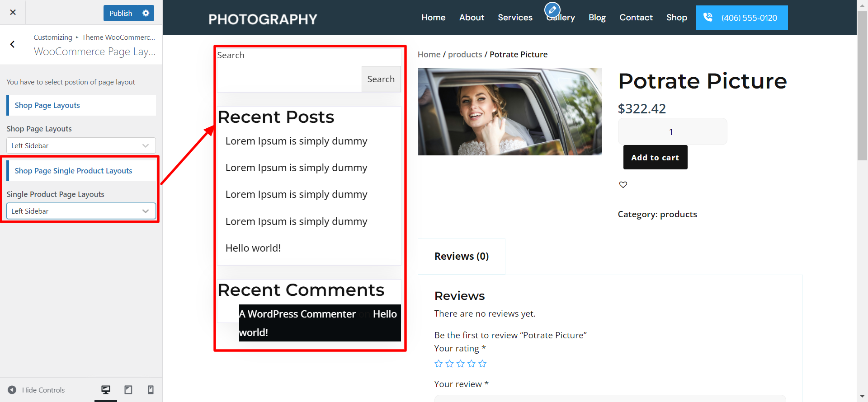Click the Potrate Picture product image

click(x=509, y=112)
